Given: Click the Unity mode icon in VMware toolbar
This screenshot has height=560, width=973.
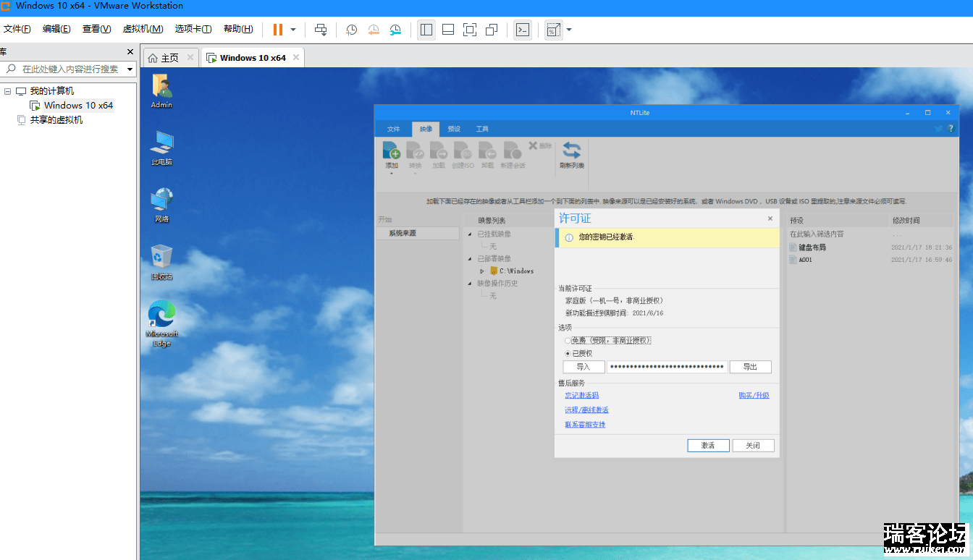Looking at the screenshot, I should [x=492, y=30].
